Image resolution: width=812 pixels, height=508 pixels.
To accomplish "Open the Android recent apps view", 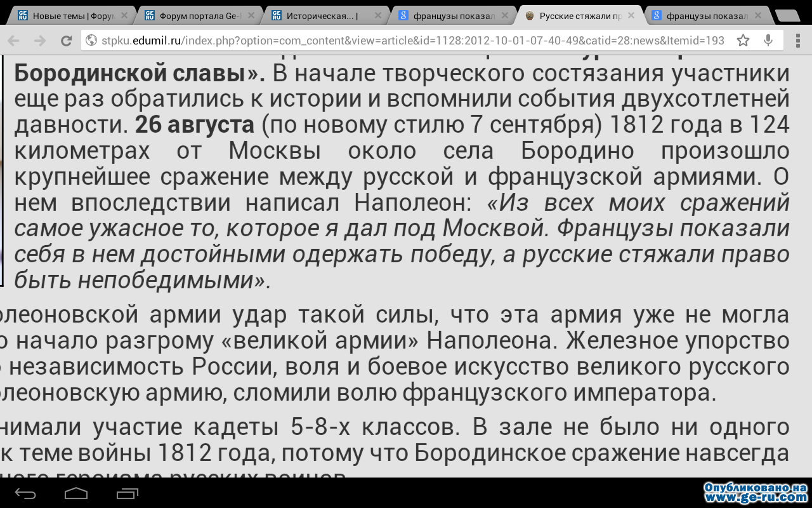I will (x=128, y=493).
